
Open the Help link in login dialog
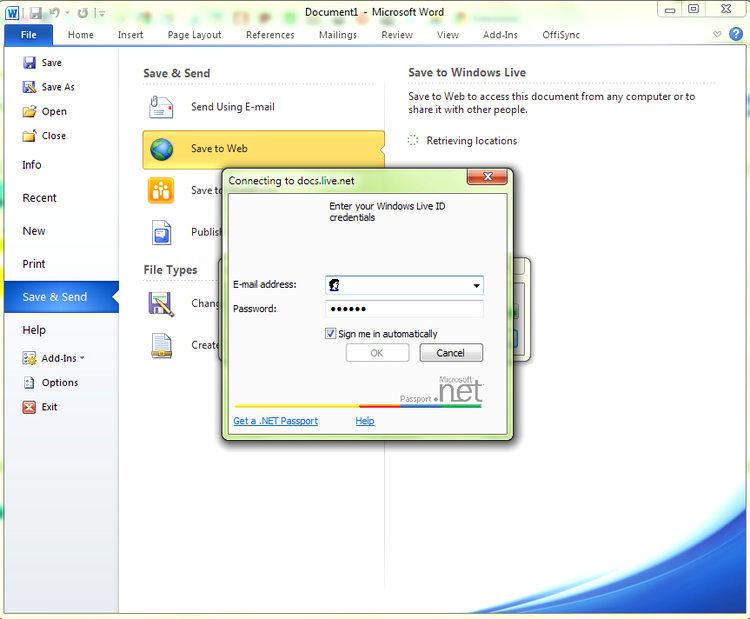[x=365, y=421]
